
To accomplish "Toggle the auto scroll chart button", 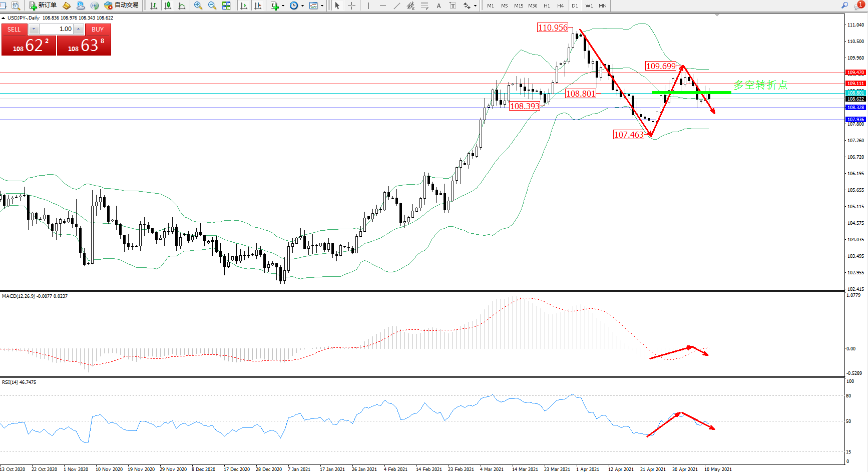I will coord(244,6).
